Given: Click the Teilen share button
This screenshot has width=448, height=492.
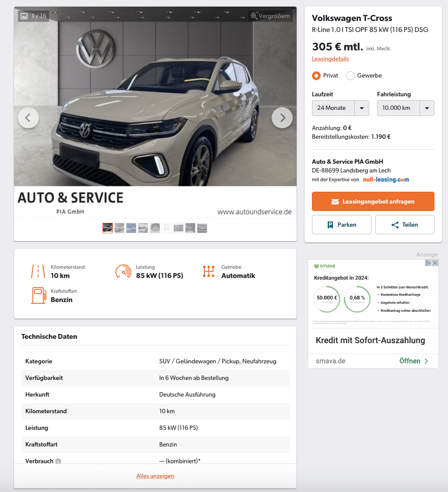Looking at the screenshot, I should coord(405,225).
